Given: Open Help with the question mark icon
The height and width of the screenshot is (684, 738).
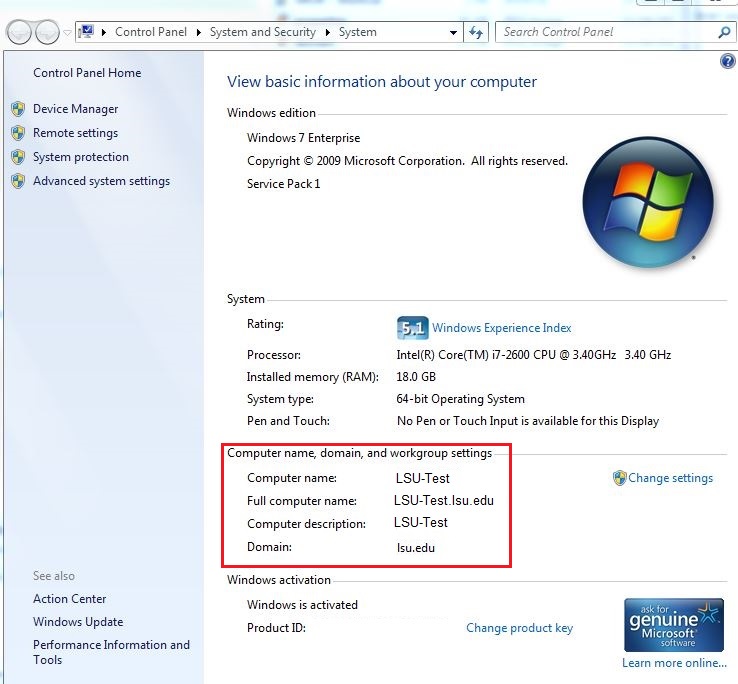Looking at the screenshot, I should [728, 61].
